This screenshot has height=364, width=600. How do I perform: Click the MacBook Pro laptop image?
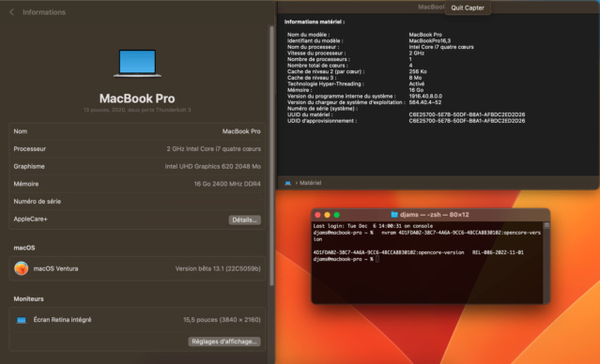(x=137, y=64)
